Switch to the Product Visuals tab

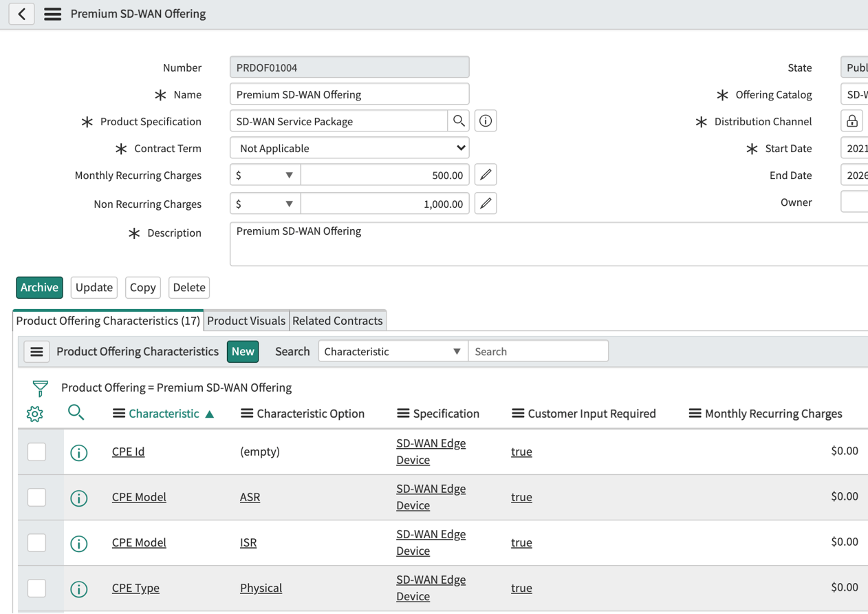coord(246,320)
